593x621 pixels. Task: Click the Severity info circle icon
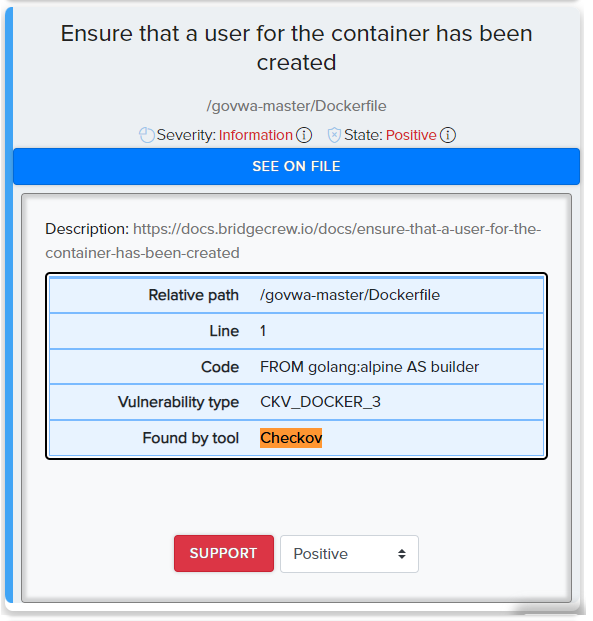[304, 135]
